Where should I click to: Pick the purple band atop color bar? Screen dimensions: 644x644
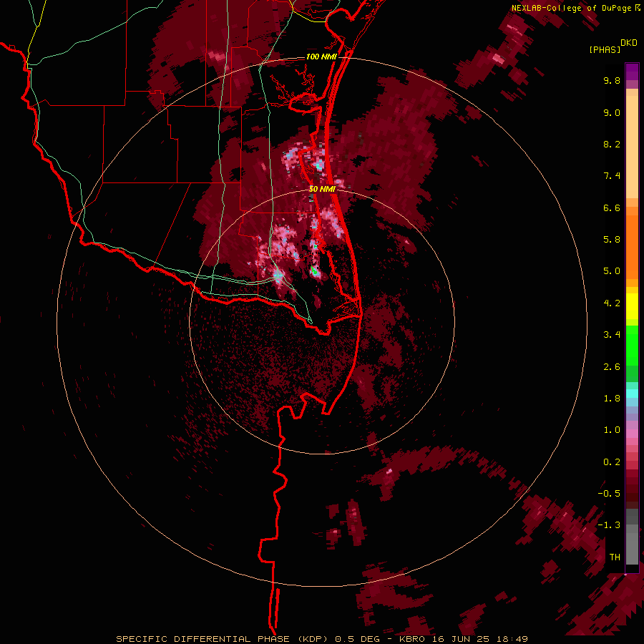pyautogui.click(x=632, y=72)
